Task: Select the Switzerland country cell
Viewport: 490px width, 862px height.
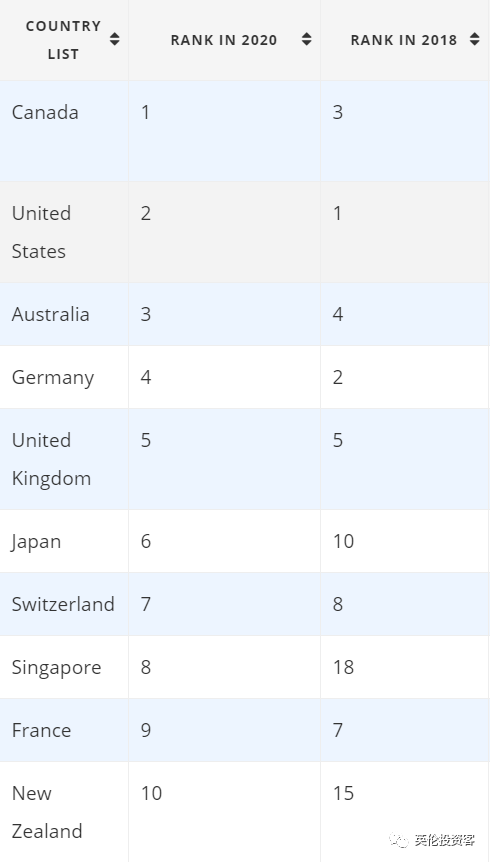Action: 64,604
